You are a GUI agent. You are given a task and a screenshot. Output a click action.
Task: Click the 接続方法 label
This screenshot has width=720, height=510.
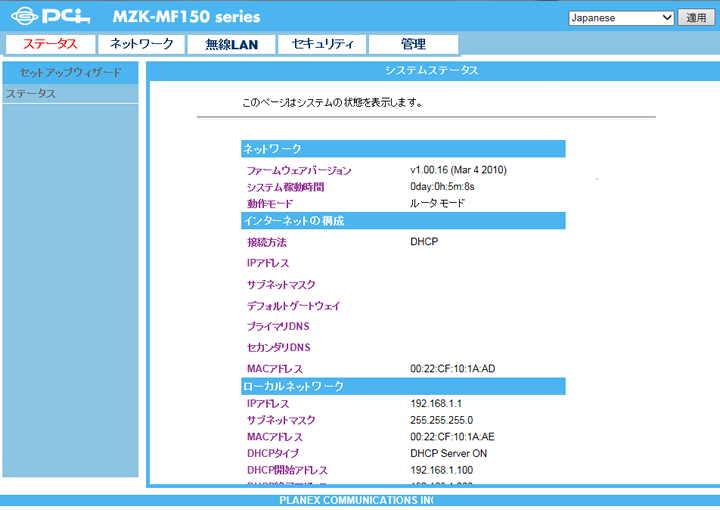267,242
